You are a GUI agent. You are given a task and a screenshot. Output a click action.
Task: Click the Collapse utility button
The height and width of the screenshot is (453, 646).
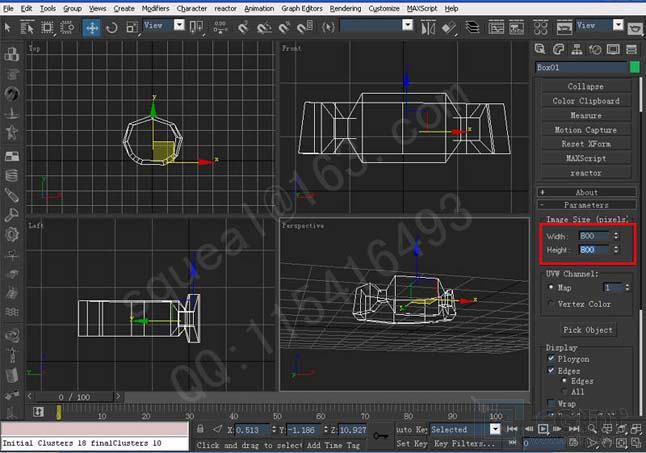click(585, 86)
